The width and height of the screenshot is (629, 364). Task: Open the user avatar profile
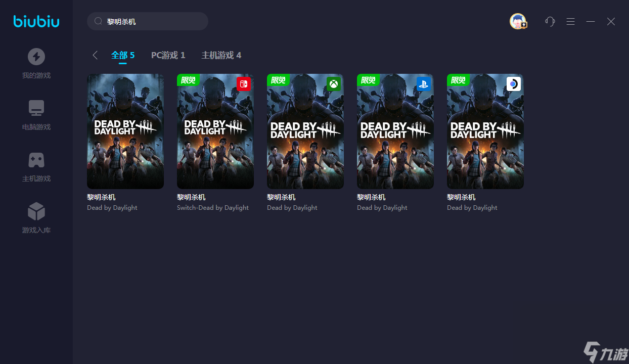coord(518,21)
